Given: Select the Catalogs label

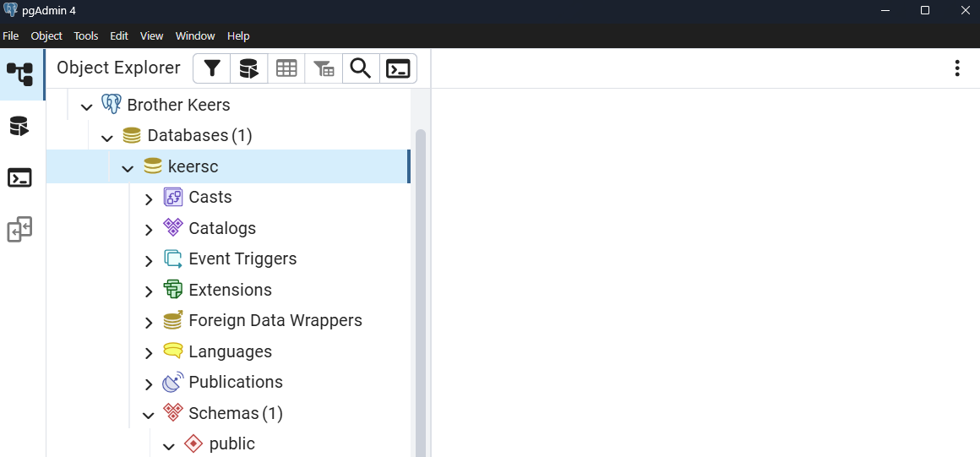Looking at the screenshot, I should 222,228.
